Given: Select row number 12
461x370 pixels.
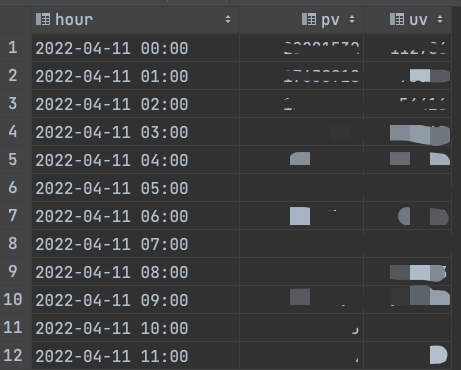Looking at the screenshot, I should click(x=13, y=356).
